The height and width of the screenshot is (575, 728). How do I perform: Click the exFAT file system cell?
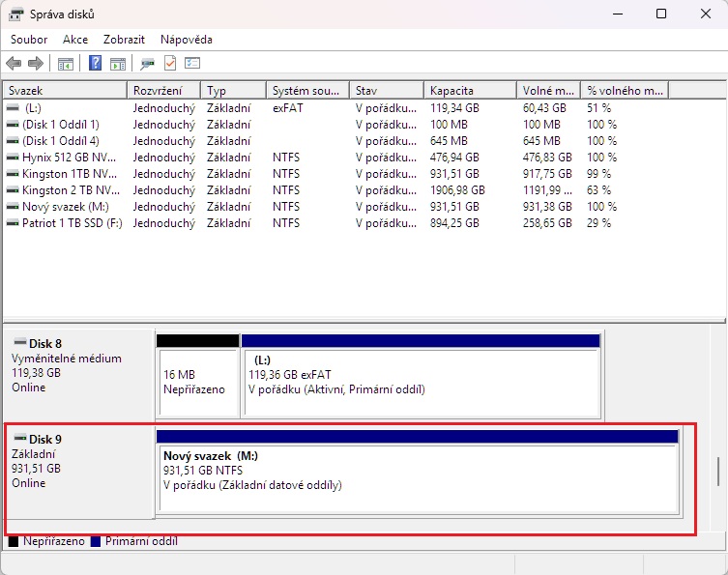[x=288, y=108]
